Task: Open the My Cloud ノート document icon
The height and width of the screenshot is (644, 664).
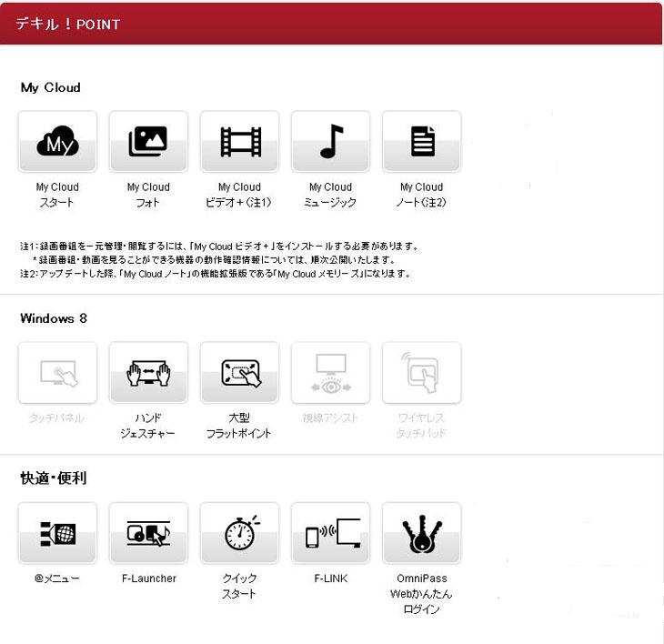Action: pyautogui.click(x=422, y=141)
